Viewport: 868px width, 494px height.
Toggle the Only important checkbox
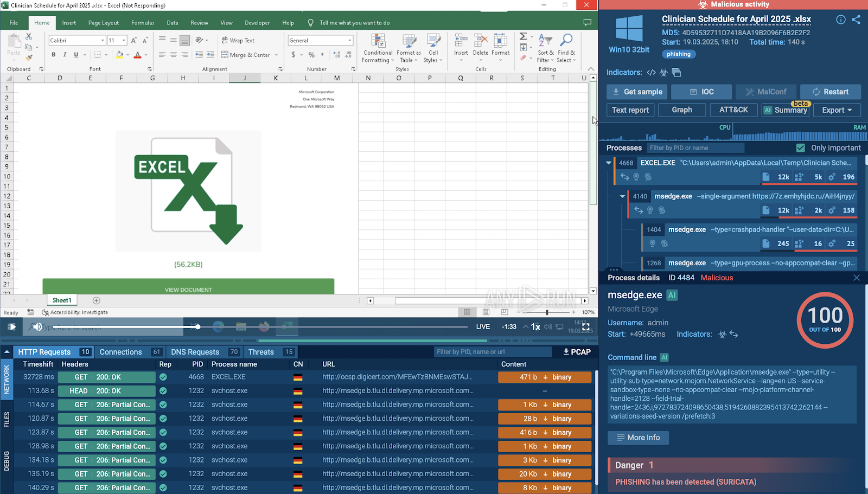(801, 148)
